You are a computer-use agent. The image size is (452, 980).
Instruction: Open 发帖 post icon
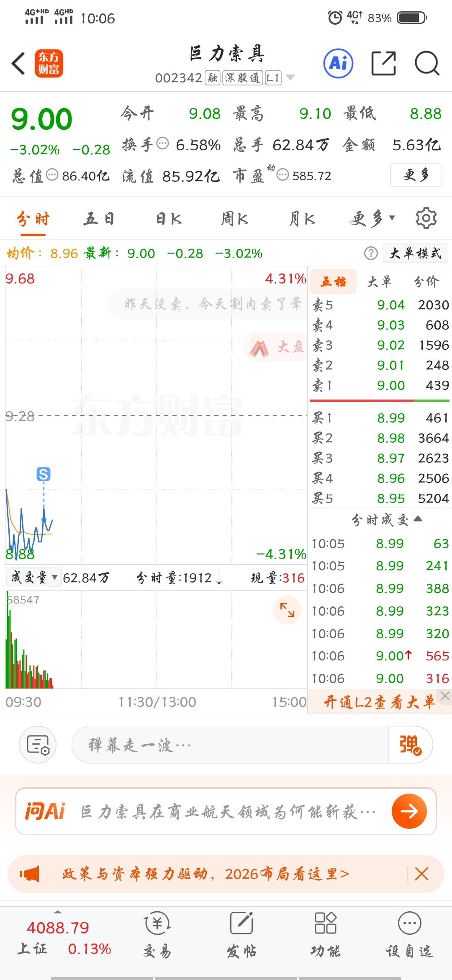click(241, 935)
